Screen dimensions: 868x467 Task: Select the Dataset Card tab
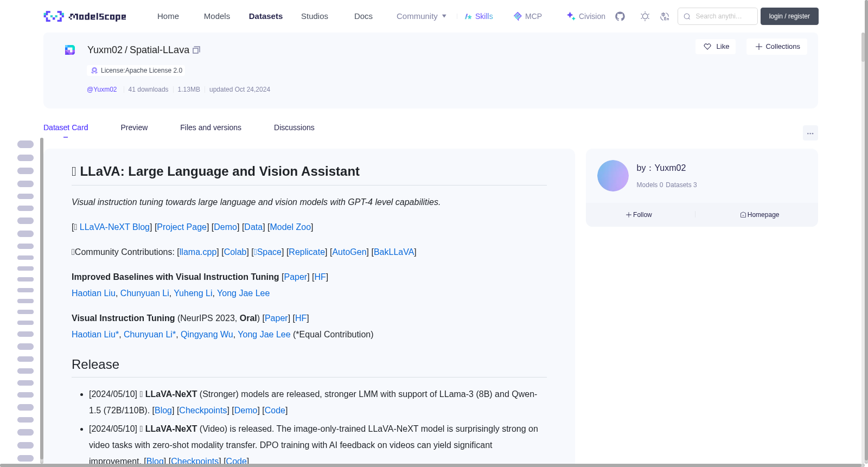click(66, 127)
